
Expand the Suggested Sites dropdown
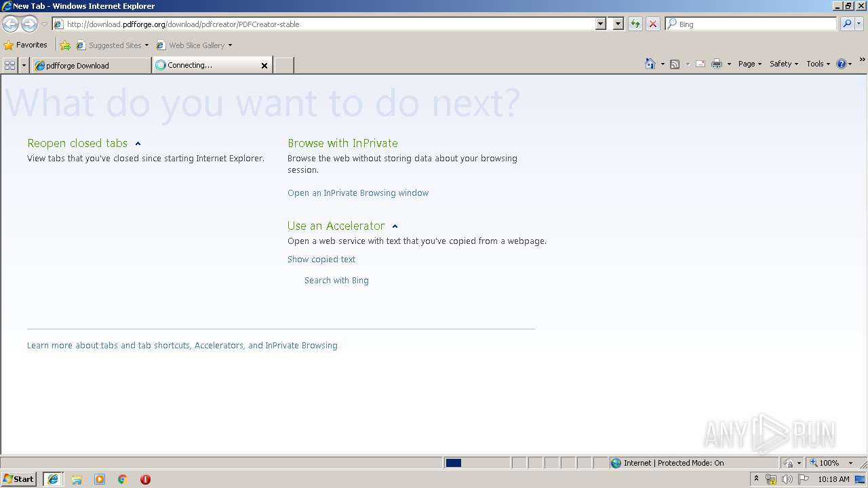point(146,45)
